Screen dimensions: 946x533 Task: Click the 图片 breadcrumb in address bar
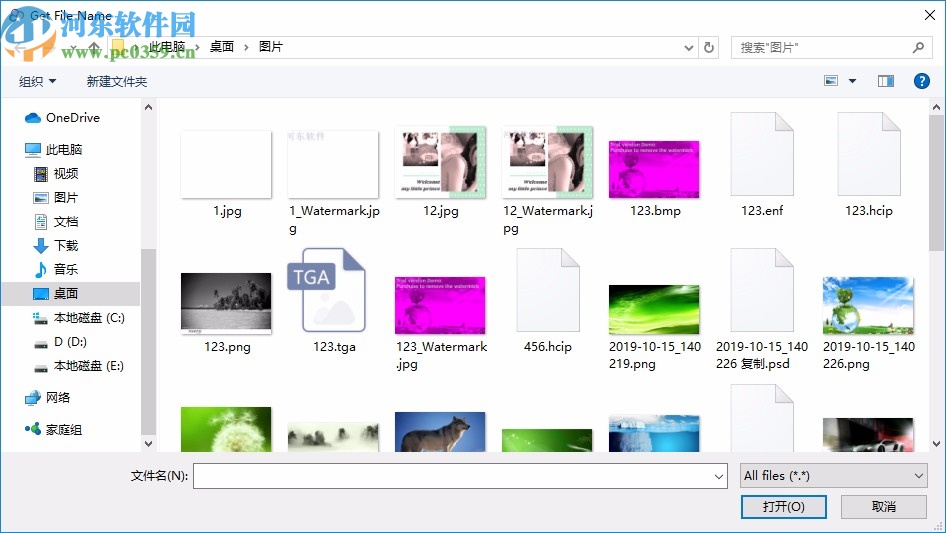(270, 47)
